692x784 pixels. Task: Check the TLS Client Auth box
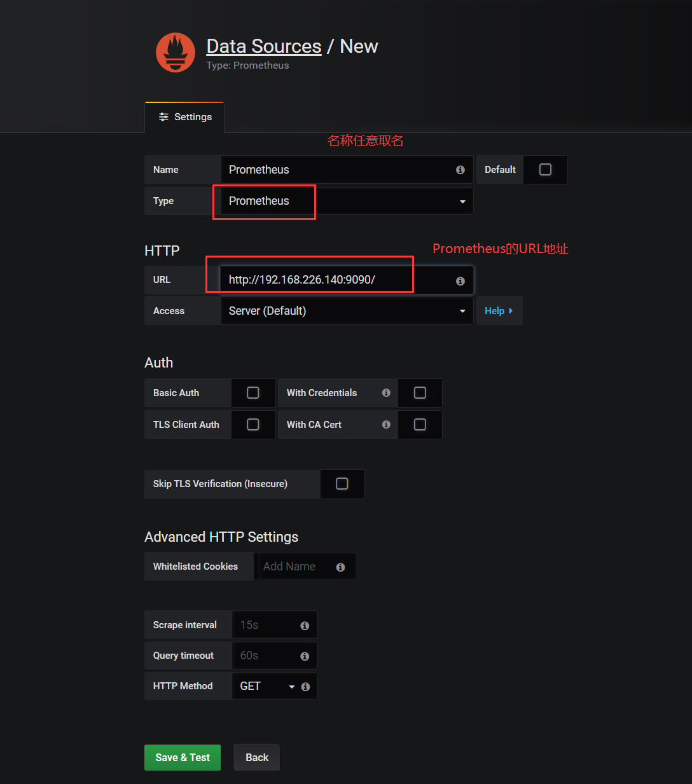(253, 425)
